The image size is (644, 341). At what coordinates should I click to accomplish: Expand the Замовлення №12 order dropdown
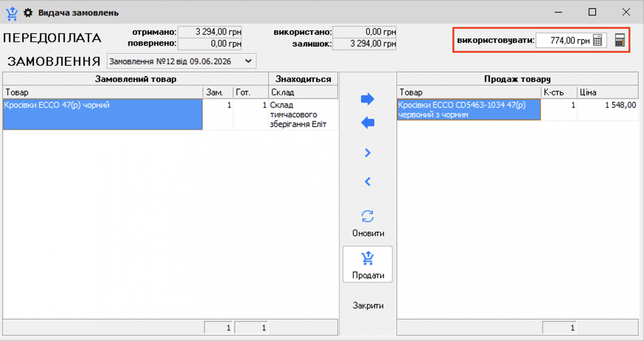pos(248,61)
